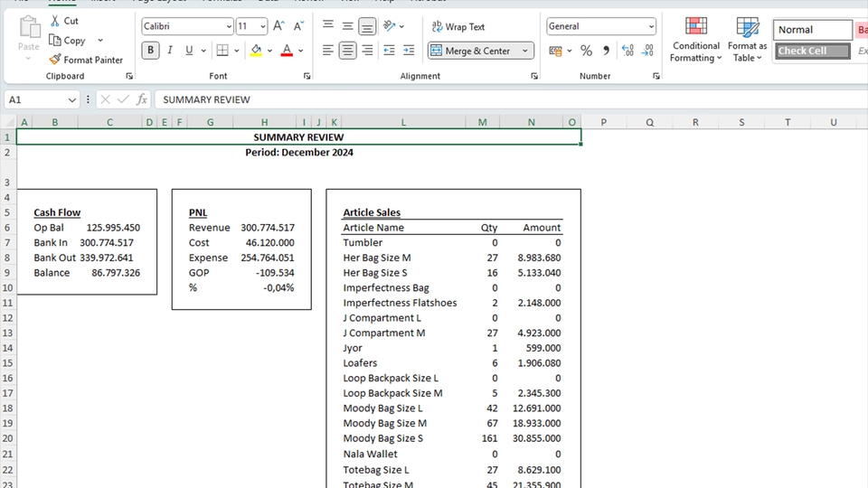The width and height of the screenshot is (868, 488).
Task: Open Conditional Formatting menu
Action: point(696,39)
